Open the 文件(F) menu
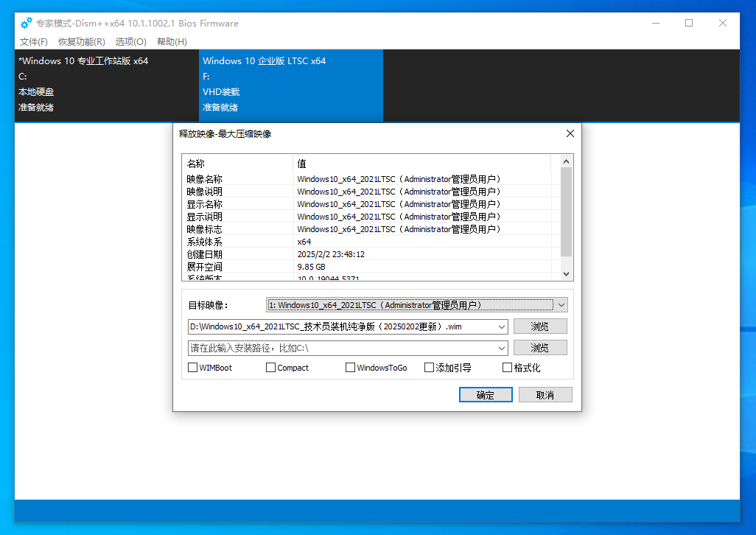This screenshot has height=535, width=756. pos(34,42)
